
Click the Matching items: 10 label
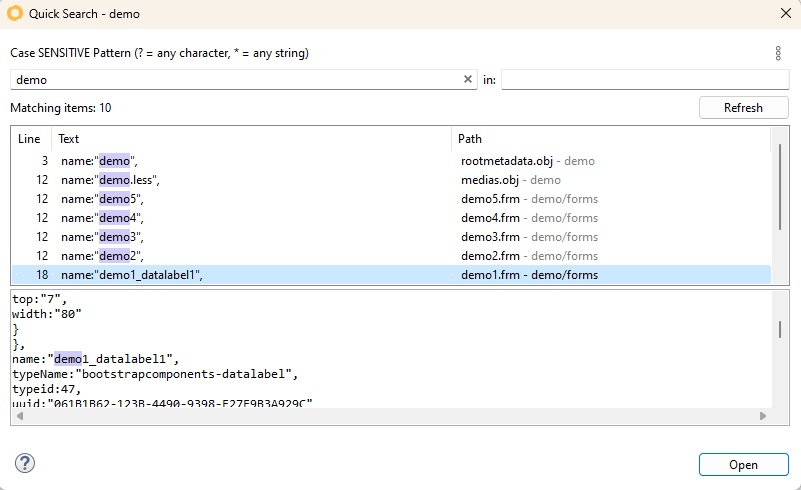coord(61,108)
